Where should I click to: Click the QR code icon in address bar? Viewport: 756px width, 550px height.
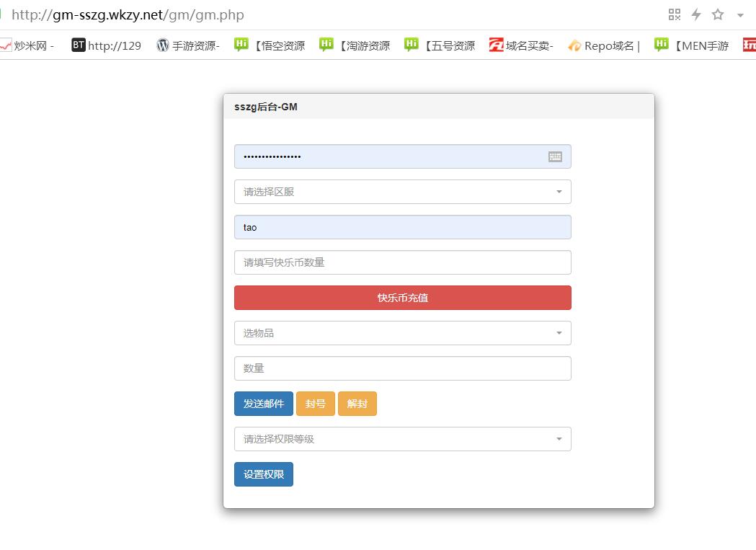tap(675, 14)
